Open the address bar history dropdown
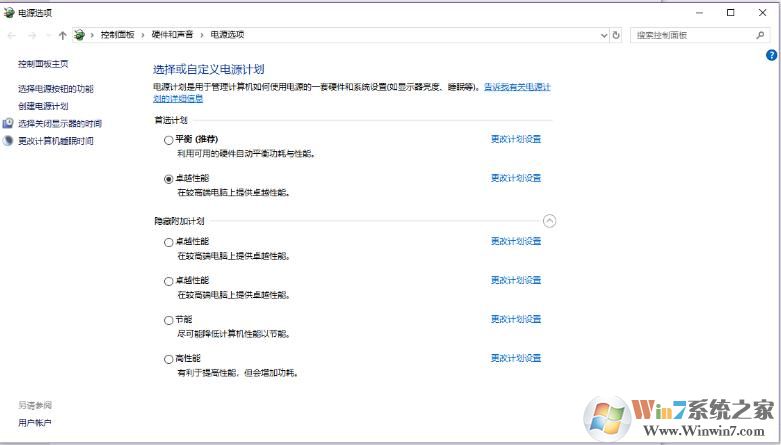Image resolution: width=781 pixels, height=445 pixels. 604,35
